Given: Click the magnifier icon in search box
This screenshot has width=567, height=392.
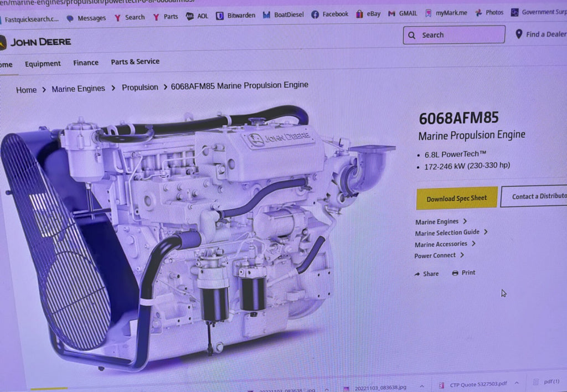Looking at the screenshot, I should point(411,35).
